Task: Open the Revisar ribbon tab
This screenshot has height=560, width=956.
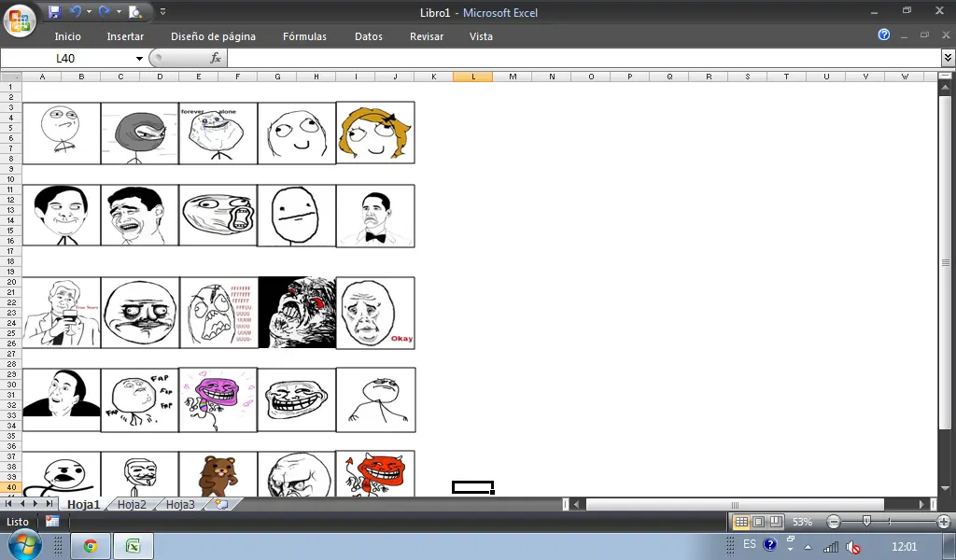Action: [x=427, y=36]
